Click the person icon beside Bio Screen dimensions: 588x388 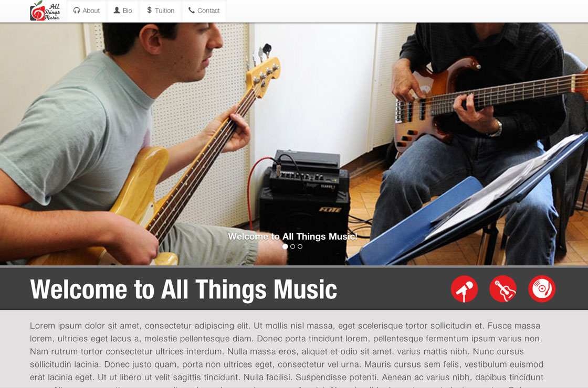click(117, 10)
